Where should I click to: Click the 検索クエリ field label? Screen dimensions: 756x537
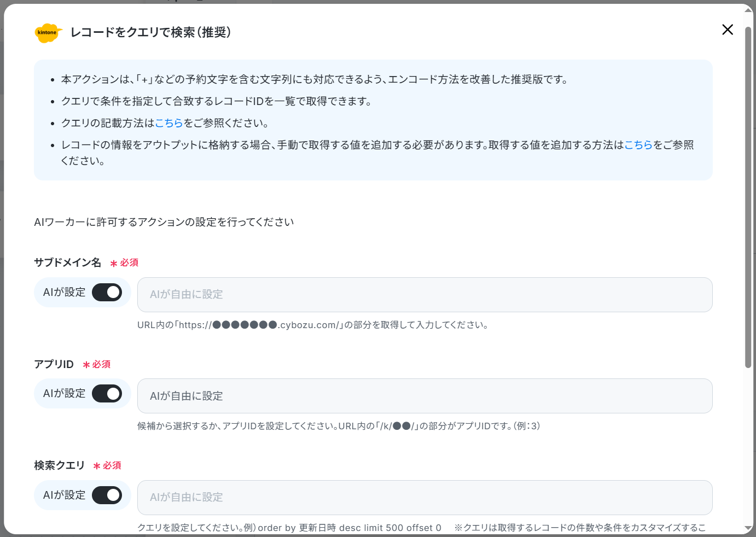click(59, 465)
